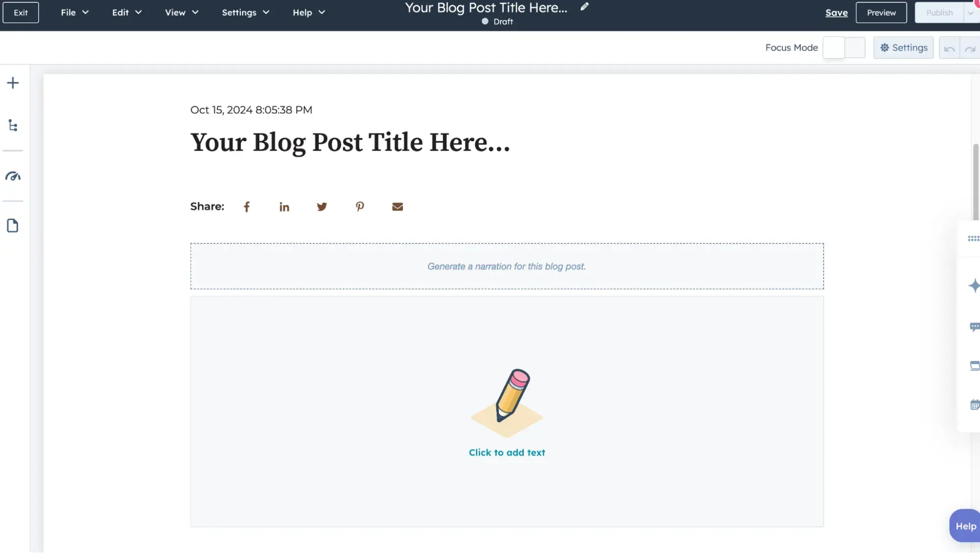This screenshot has height=553, width=980.
Task: Click the calendar icon on right sidebar
Action: coord(974,404)
